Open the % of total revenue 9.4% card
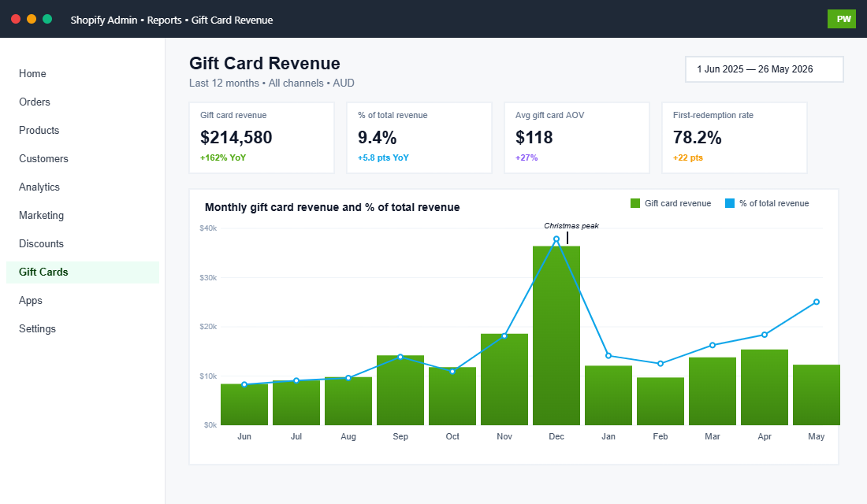The image size is (867, 504). click(419, 138)
